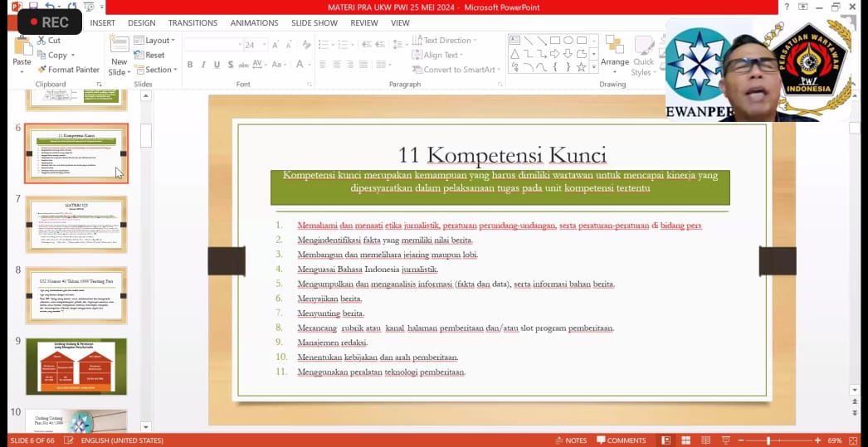Switch to Slide Sorter view

pyautogui.click(x=686, y=440)
